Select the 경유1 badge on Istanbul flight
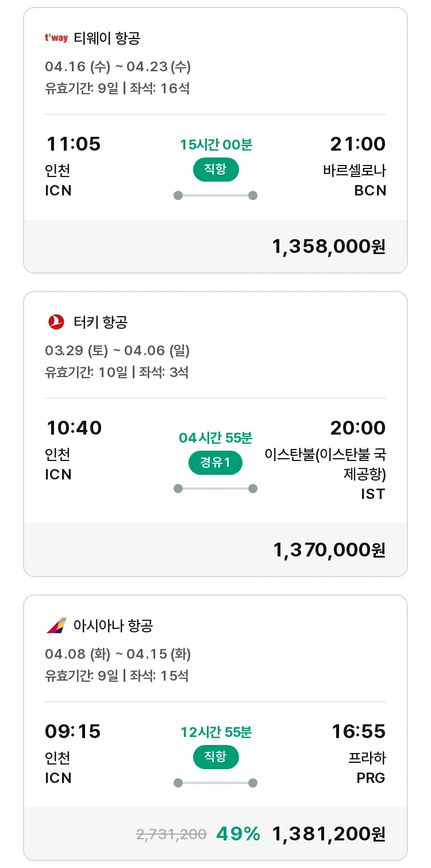The image size is (431, 868). click(215, 463)
